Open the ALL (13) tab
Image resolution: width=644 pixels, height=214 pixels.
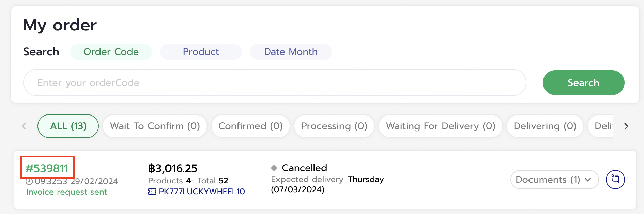(x=68, y=126)
